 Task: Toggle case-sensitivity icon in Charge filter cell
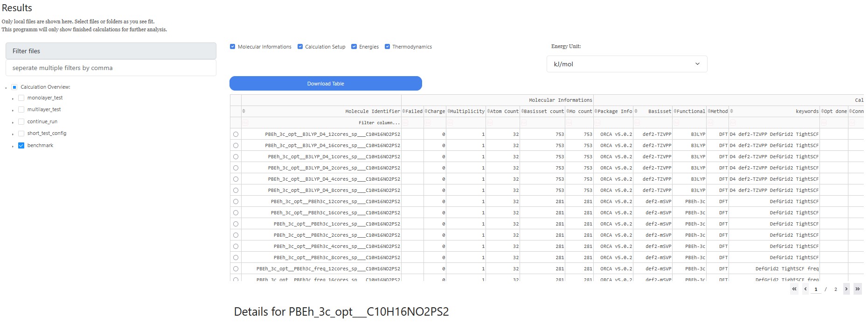click(x=428, y=122)
